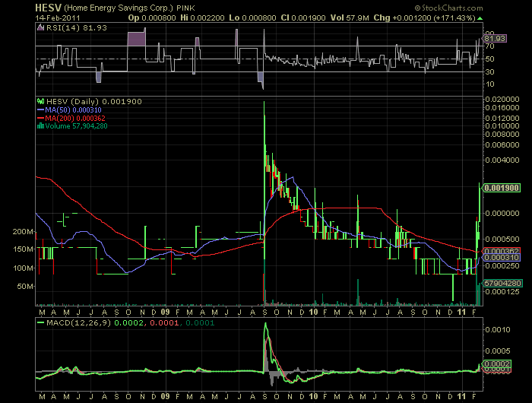Click the 09 year marker under MACD panel
The image size is (532, 403).
pyautogui.click(x=165, y=396)
